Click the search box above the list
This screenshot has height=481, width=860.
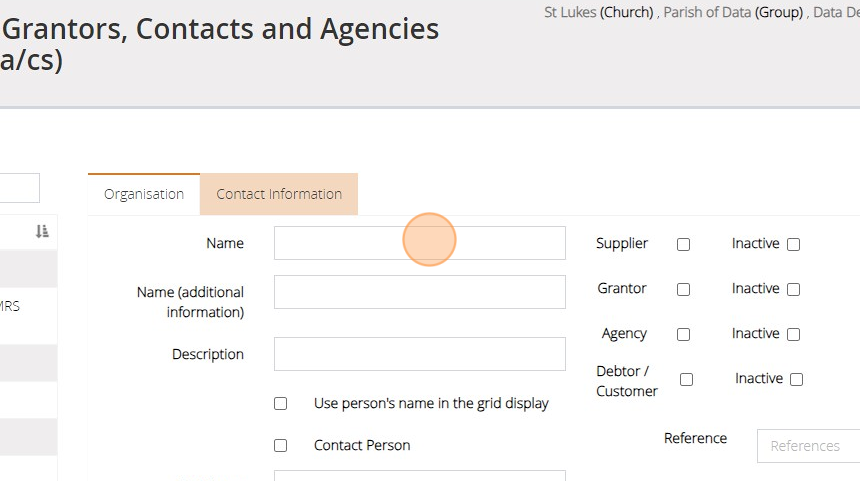(x=20, y=188)
